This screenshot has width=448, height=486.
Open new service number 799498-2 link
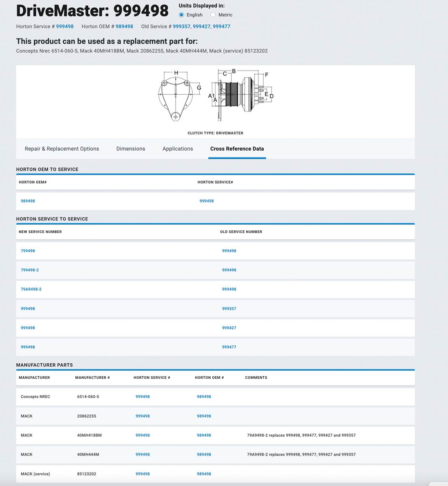click(30, 270)
